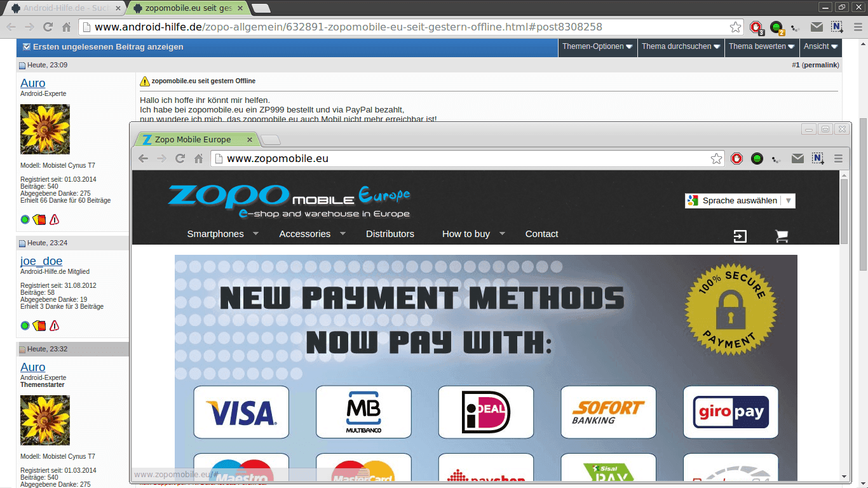Go back in Zopo Mobile Europe window
The image size is (868, 488).
coord(143,158)
